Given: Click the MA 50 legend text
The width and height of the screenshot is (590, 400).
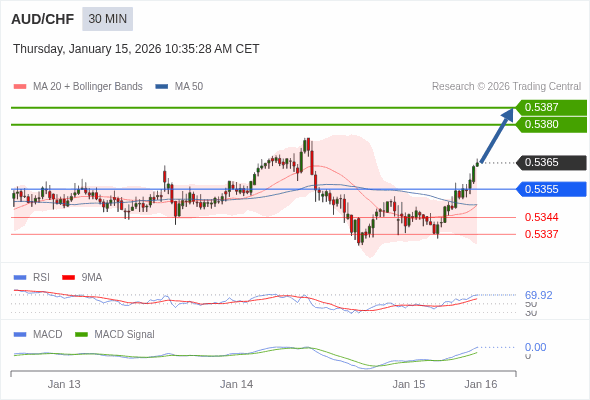Looking at the screenshot, I should pyautogui.click(x=189, y=87).
